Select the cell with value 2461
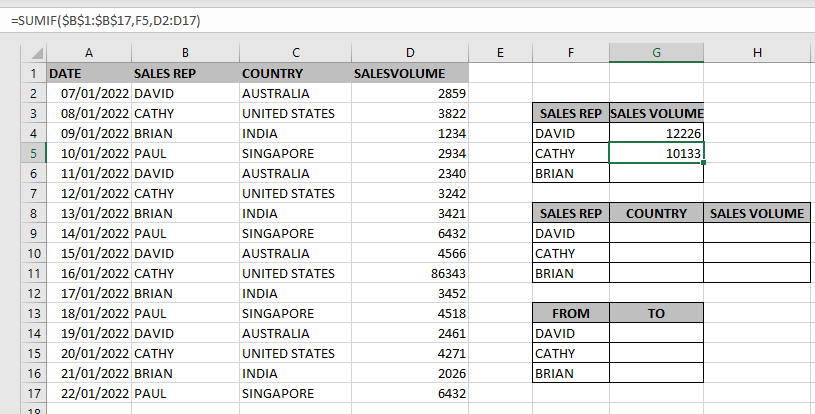Image resolution: width=815 pixels, height=414 pixels. pyautogui.click(x=410, y=333)
